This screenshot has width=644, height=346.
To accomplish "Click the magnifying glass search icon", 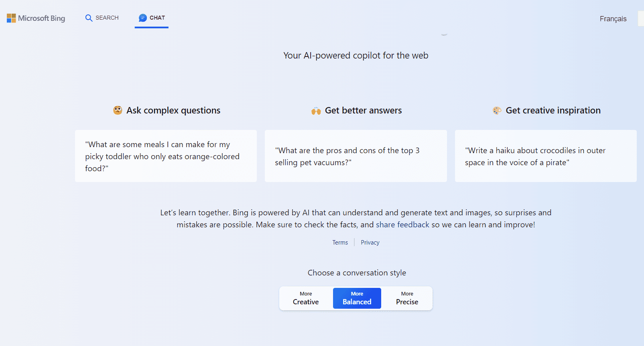I will 89,18.
